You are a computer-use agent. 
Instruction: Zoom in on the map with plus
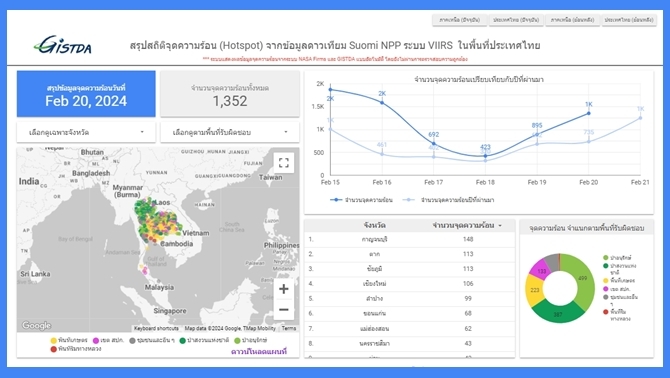coord(284,289)
